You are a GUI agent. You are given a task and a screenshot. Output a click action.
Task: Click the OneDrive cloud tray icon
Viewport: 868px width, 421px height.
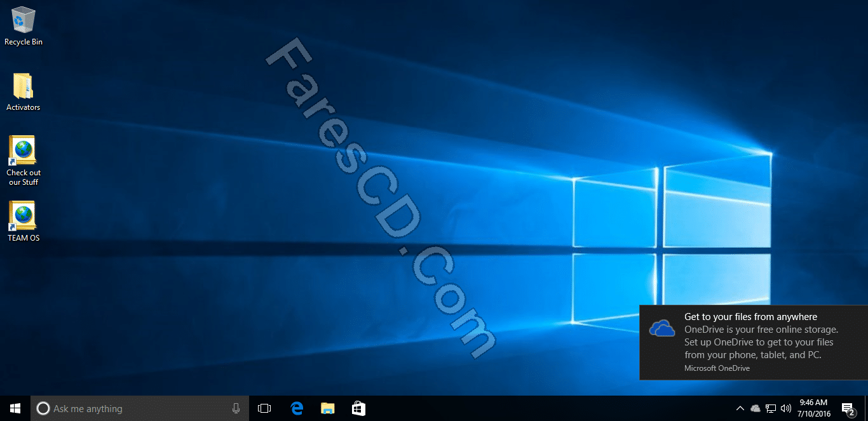(x=756, y=408)
